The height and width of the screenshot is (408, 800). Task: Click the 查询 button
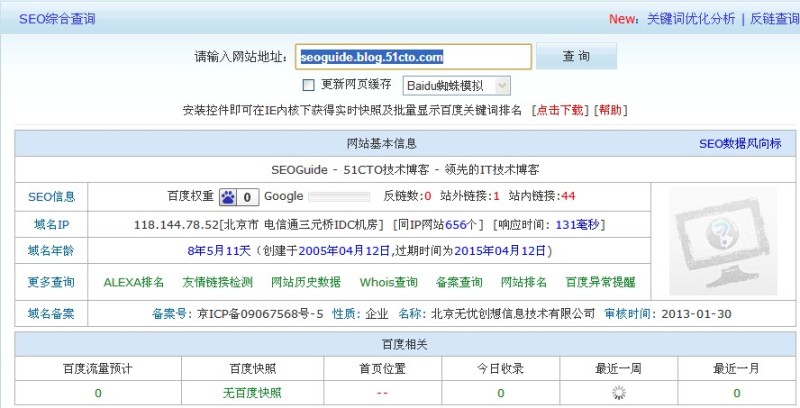576,56
